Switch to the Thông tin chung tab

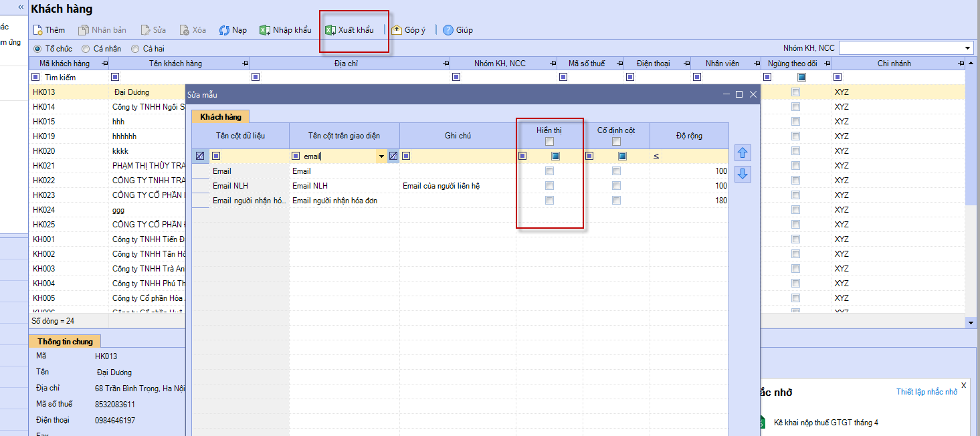coord(65,342)
